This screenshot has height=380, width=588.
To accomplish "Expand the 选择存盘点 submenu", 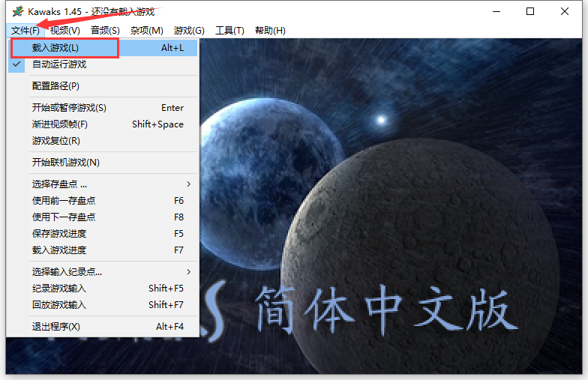I will pyautogui.click(x=60, y=184).
